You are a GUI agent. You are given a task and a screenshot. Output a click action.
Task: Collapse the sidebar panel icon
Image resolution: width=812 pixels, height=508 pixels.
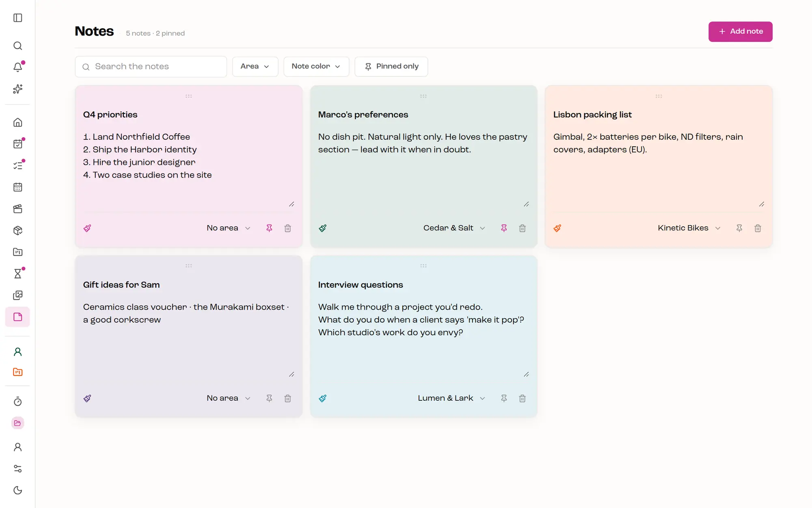[17, 18]
